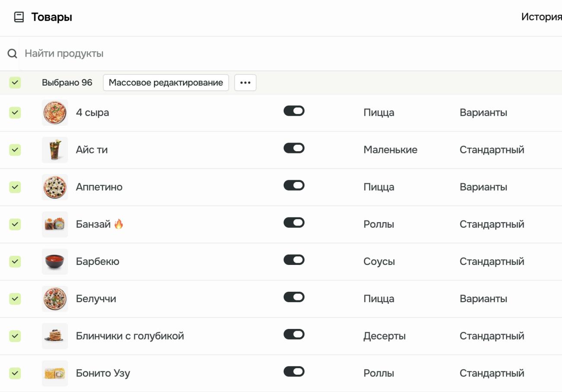The height and width of the screenshot is (392, 562).
Task: Click the Выбрано 96 selection count
Action: pos(67,83)
